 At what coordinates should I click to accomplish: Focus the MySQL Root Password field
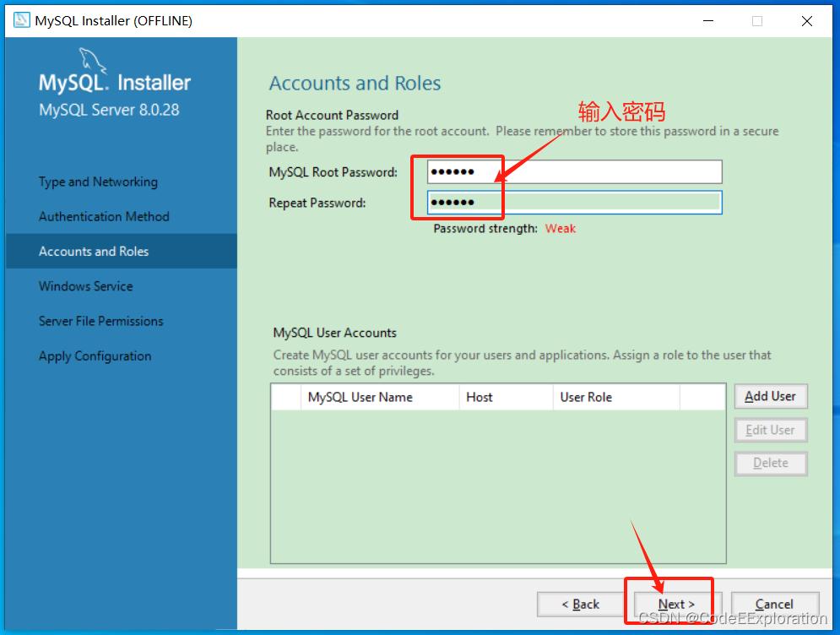(574, 172)
